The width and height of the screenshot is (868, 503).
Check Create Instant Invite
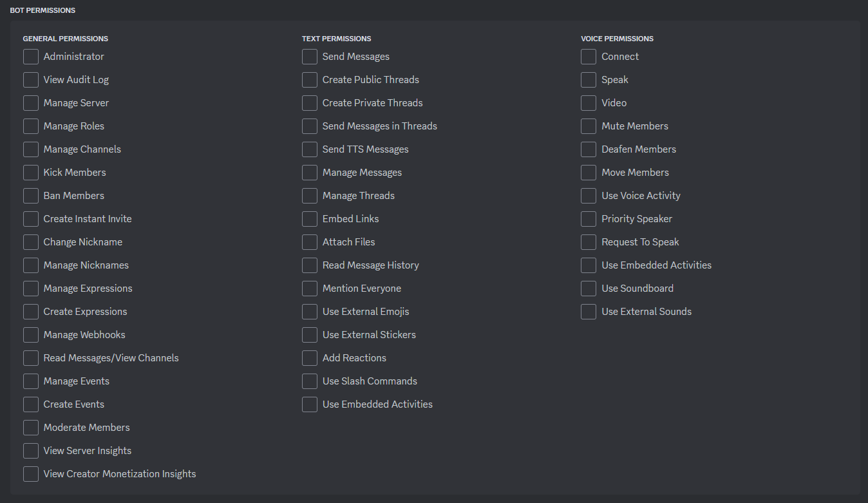30,219
